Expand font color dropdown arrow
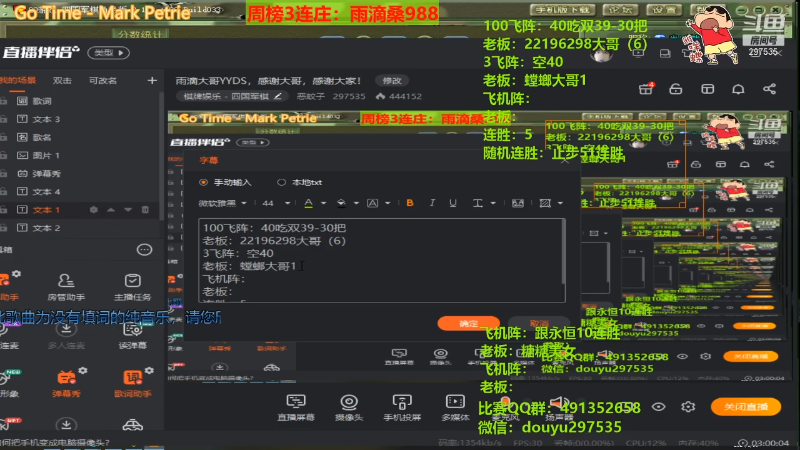 (x=323, y=203)
